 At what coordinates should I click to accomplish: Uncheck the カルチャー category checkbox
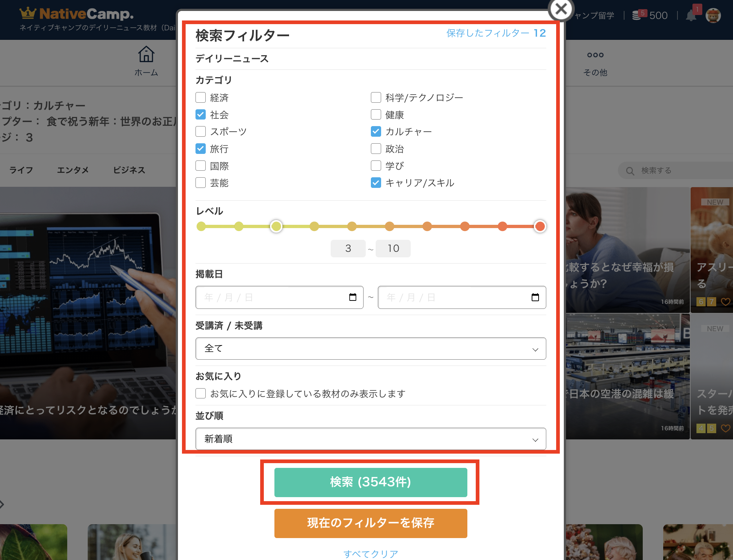[x=376, y=132]
